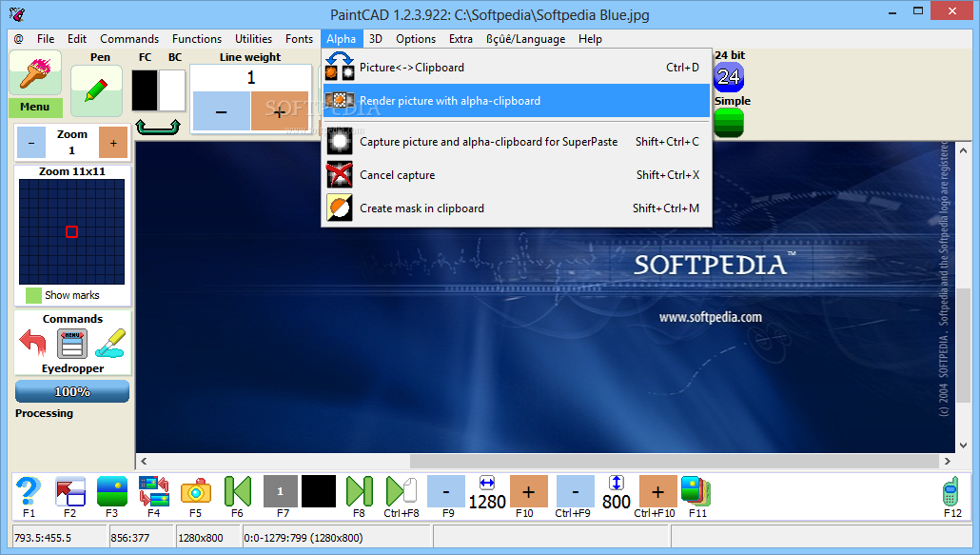Swap FC and BC colors arrow
Screen dimensions: 980x555
(158, 127)
